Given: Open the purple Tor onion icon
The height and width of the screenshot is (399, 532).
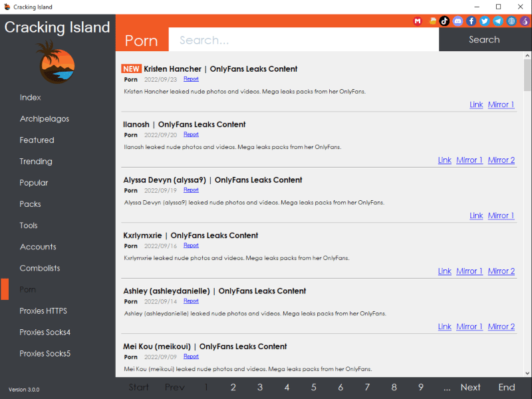Looking at the screenshot, I should pos(525,21).
